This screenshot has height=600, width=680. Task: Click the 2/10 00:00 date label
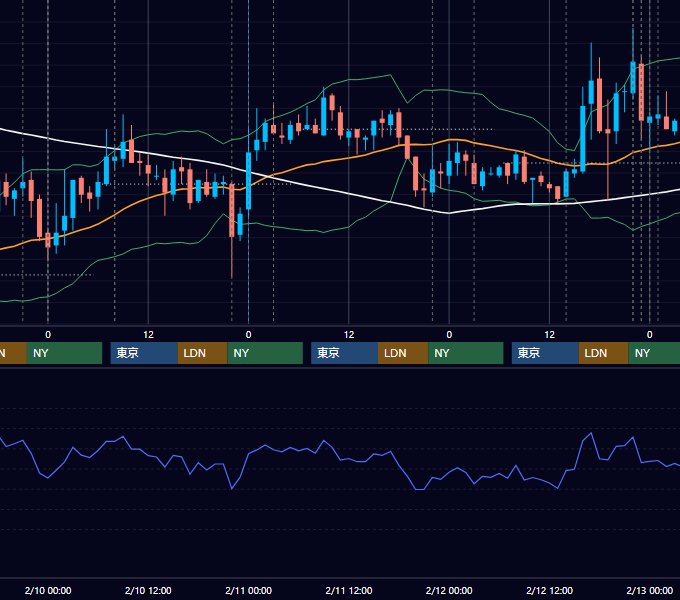coord(48,590)
